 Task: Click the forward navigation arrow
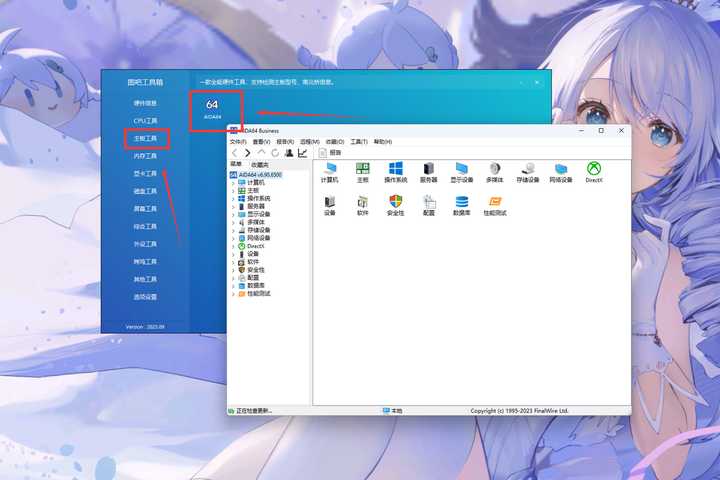click(x=248, y=153)
